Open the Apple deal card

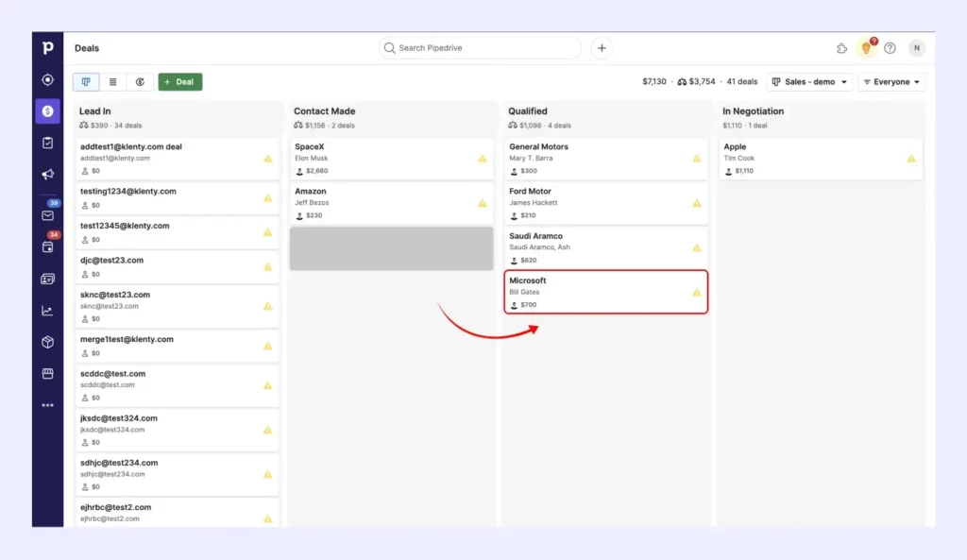[x=821, y=159]
